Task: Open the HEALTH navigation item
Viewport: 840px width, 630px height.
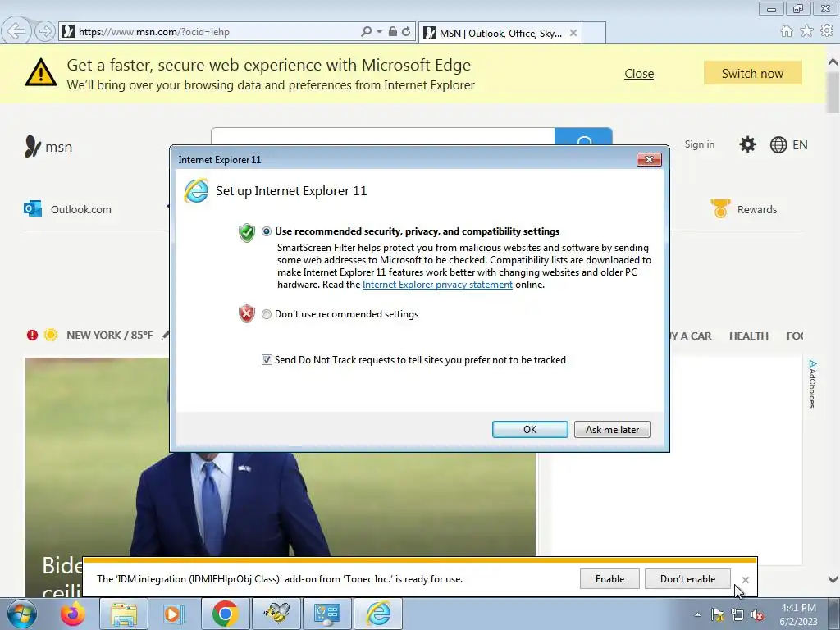Action: 748,336
